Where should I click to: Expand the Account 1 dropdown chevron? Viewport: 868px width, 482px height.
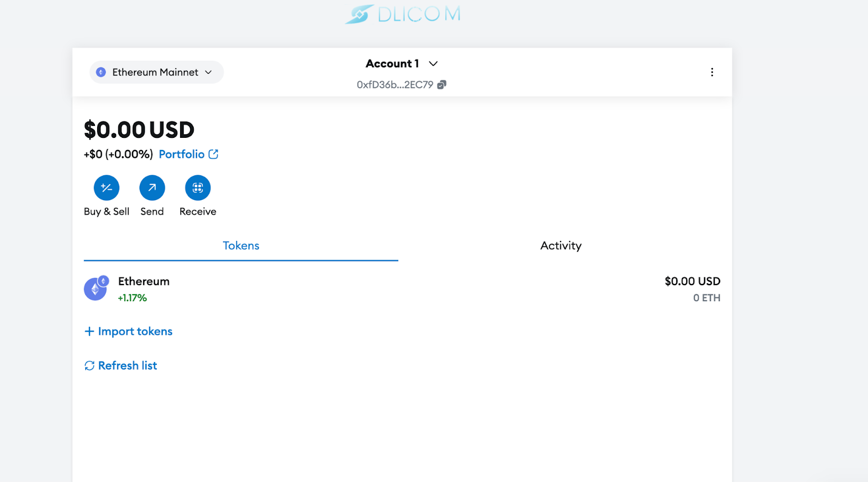[x=433, y=64]
